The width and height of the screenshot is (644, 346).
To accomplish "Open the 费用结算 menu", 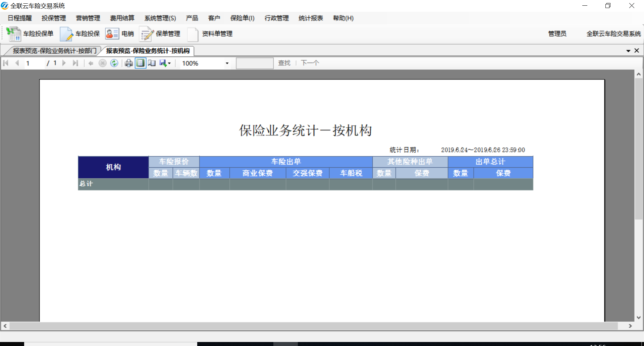I will [x=122, y=18].
